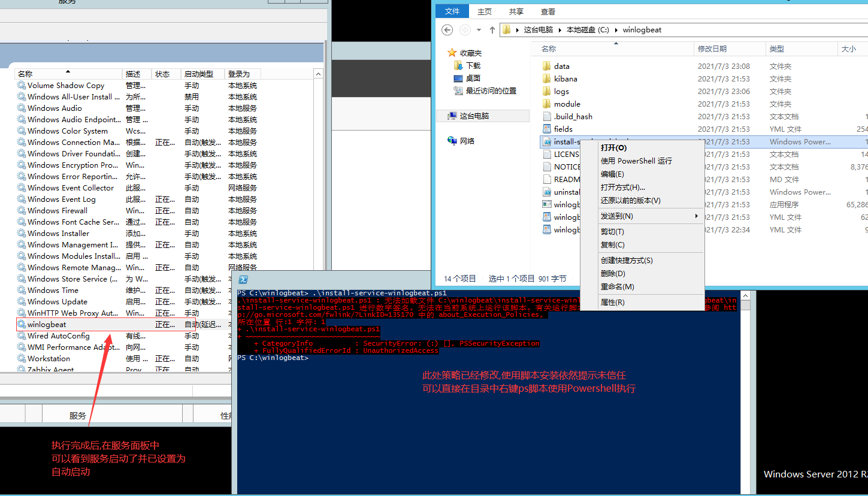Open the module folder icon
This screenshot has width=868, height=496.
coord(546,104)
